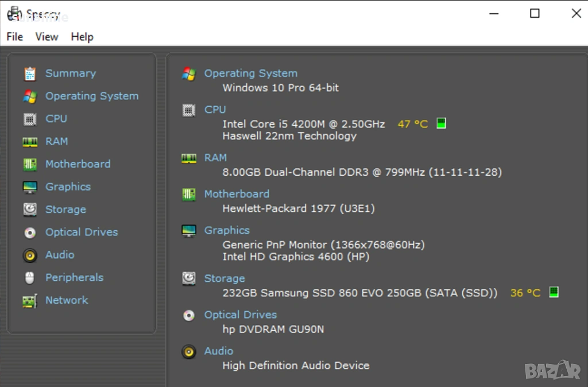Click the Peripherals mouse icon in sidebar

(30, 278)
